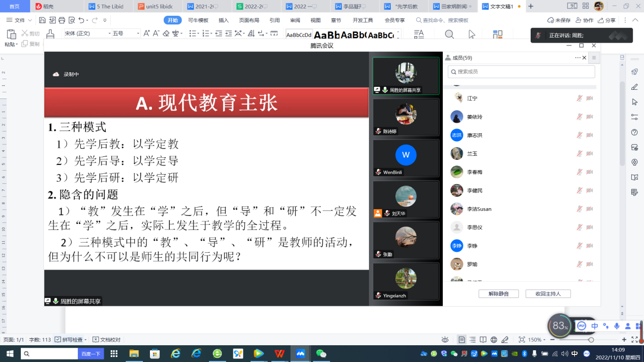644x362 pixels.
Task: Open the 五号 font size dropdown
Action: click(126, 34)
